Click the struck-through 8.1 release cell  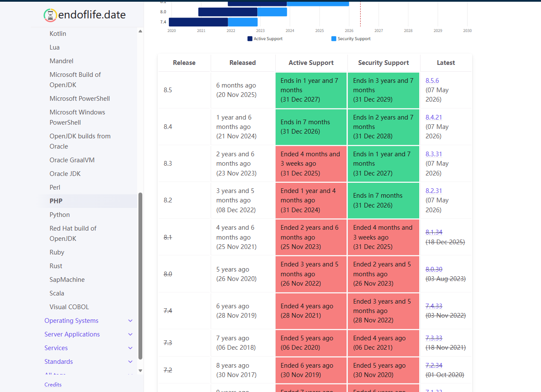click(184, 237)
